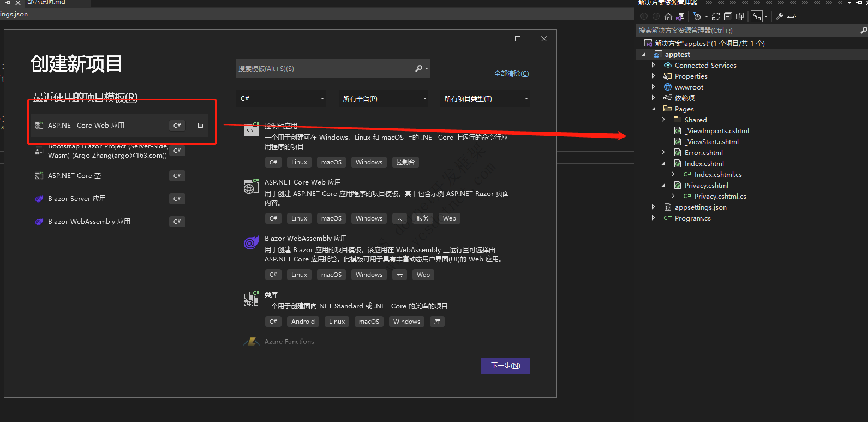
Task: Click the 下一步(N) Next button
Action: 506,366
